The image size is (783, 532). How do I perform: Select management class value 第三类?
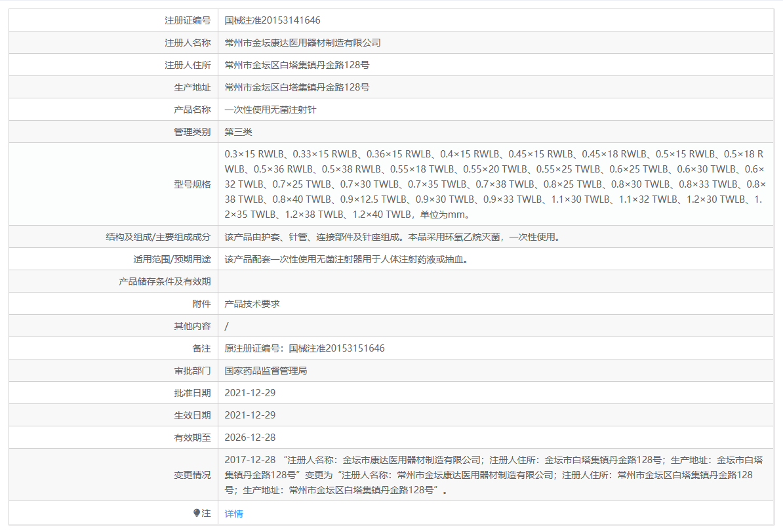click(x=238, y=132)
